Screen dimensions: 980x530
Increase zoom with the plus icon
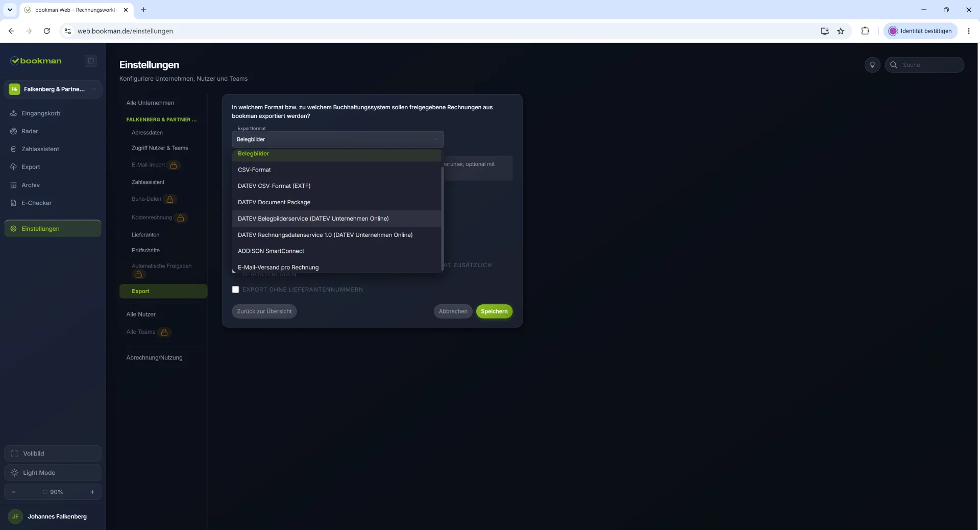[x=92, y=492]
